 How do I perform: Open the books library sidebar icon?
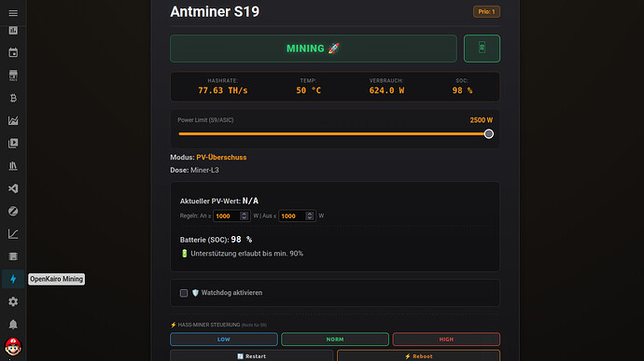coord(13,165)
